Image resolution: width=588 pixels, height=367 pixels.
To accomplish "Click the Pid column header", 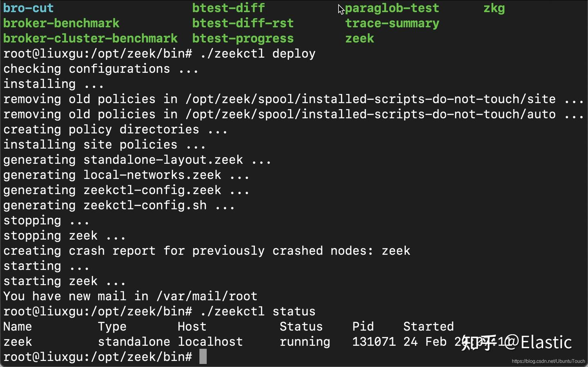I will tap(363, 327).
